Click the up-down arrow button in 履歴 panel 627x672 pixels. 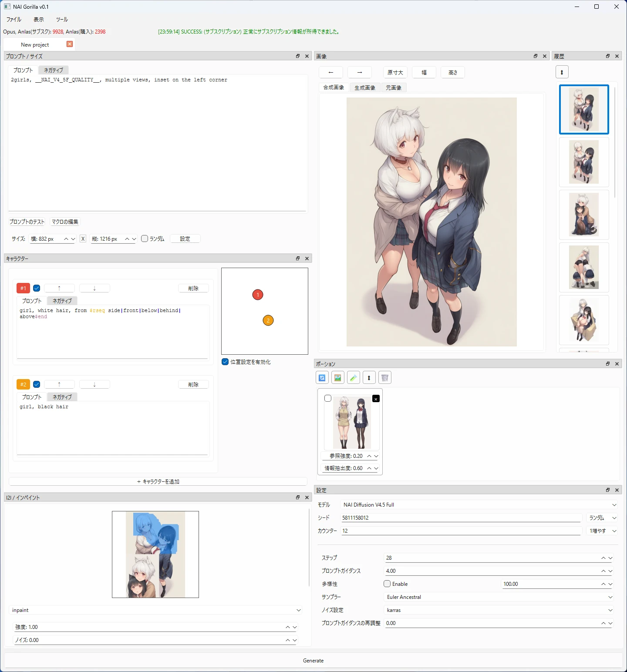pos(562,72)
